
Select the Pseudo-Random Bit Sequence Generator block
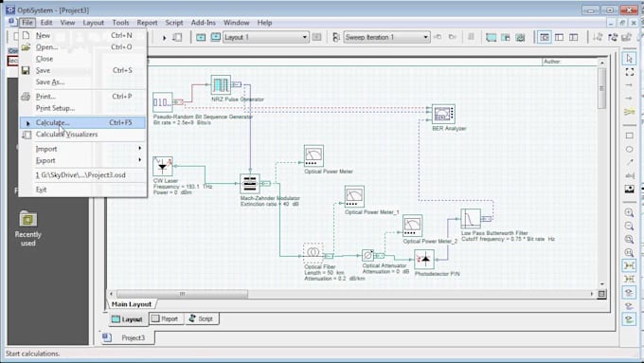(163, 102)
